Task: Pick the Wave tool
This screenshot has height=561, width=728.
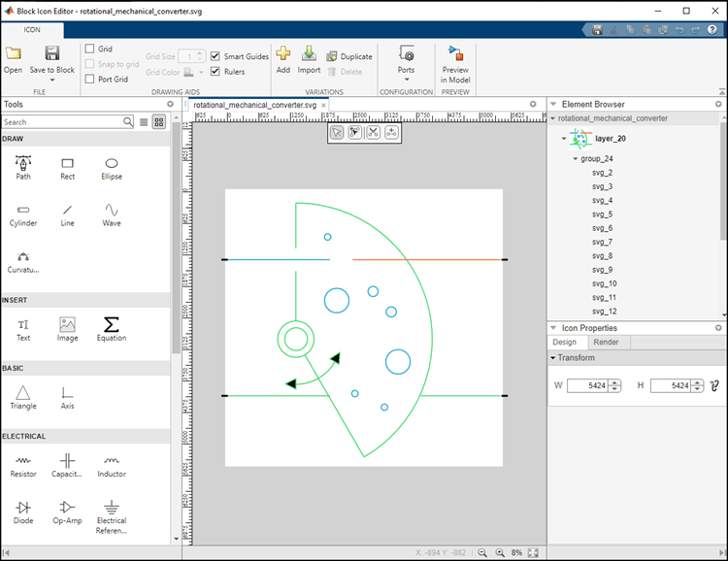Action: pyautogui.click(x=112, y=215)
